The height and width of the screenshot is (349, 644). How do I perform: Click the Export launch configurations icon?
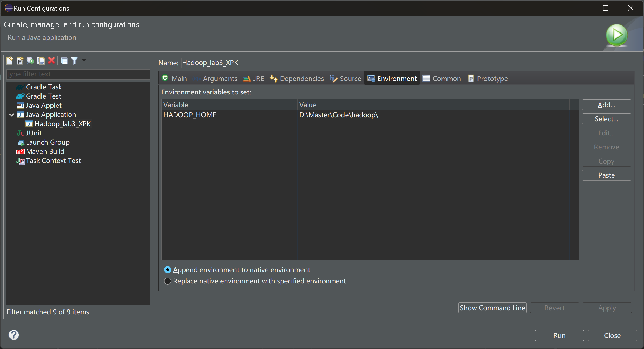click(x=30, y=60)
